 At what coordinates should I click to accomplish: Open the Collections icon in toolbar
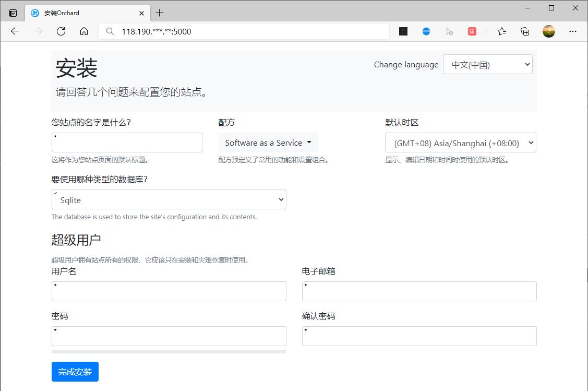pyautogui.click(x=525, y=31)
